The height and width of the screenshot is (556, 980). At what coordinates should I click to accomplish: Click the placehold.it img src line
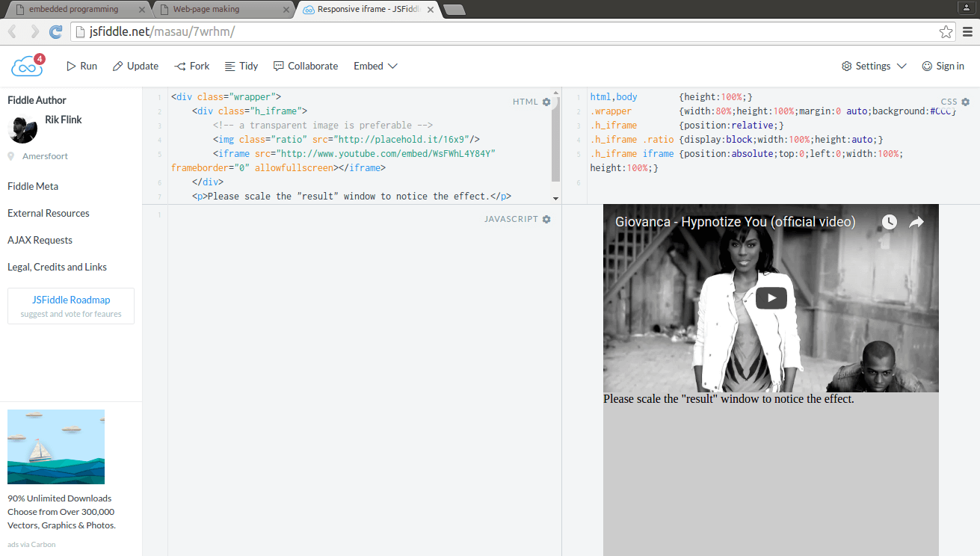[x=346, y=140]
